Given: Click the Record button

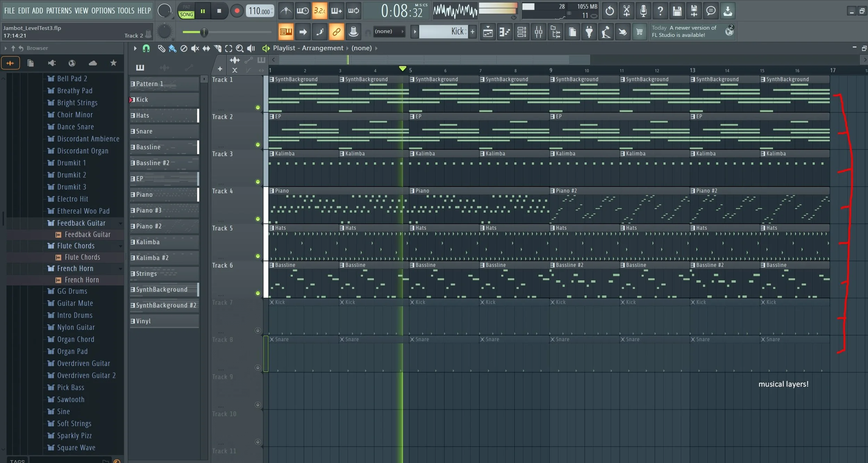Looking at the screenshot, I should [x=237, y=11].
